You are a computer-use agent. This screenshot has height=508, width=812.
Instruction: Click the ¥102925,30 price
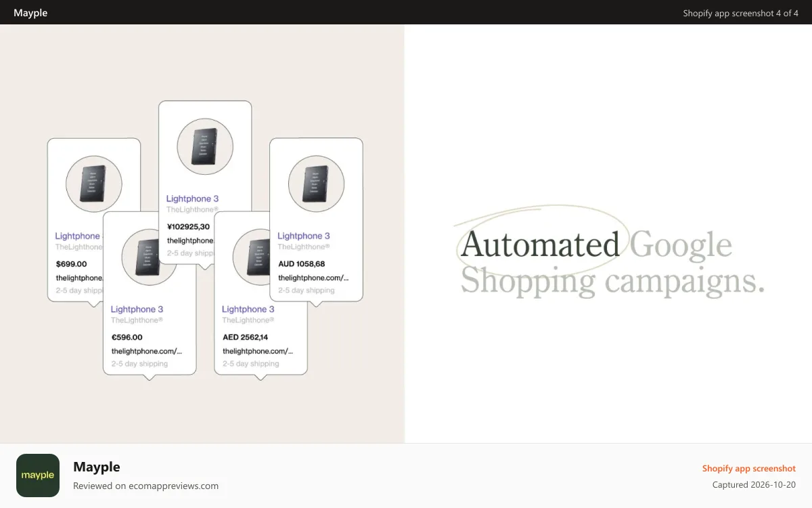[x=188, y=227]
